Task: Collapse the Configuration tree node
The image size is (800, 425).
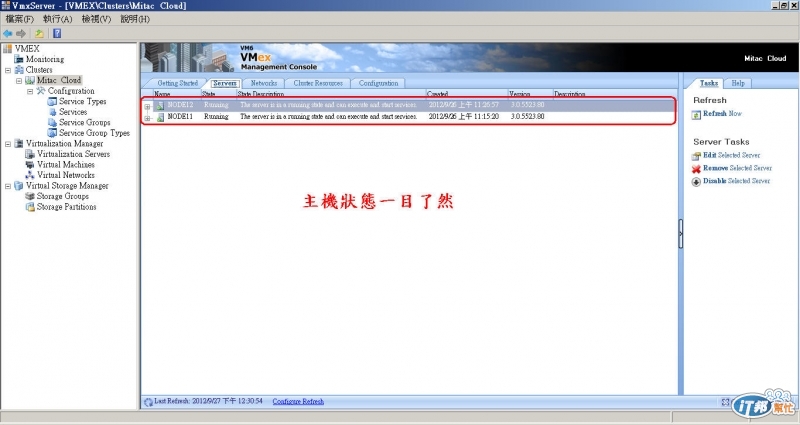Action: [x=30, y=92]
